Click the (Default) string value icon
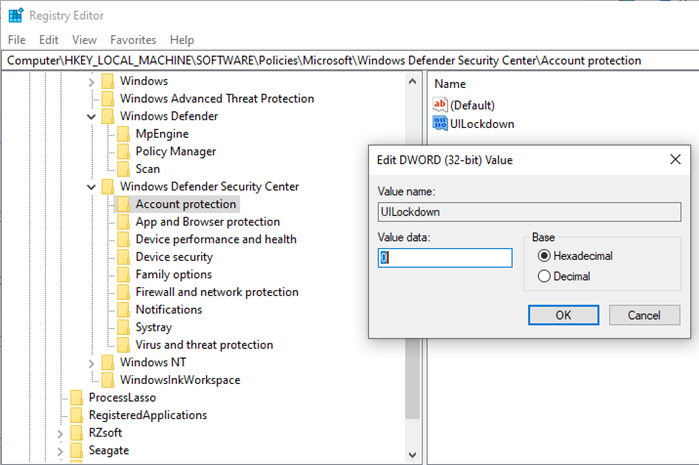The image size is (699, 465). (x=441, y=104)
